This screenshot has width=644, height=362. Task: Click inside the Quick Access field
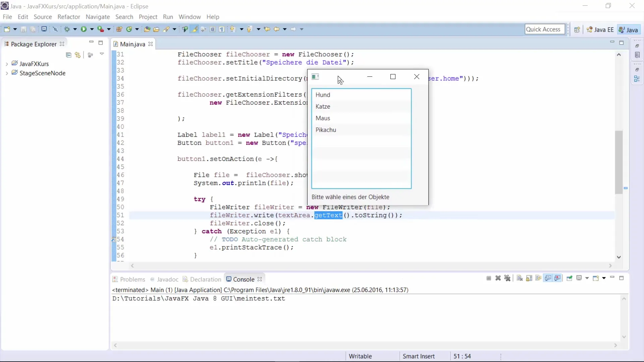pyautogui.click(x=545, y=29)
